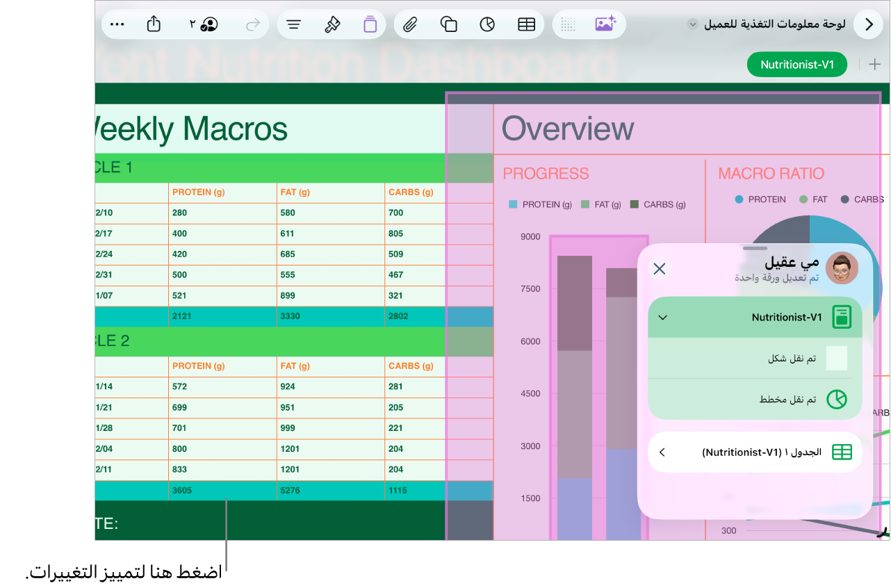This screenshot has width=891, height=588.
Task: Insert a shape using shapes icon
Action: tap(449, 24)
